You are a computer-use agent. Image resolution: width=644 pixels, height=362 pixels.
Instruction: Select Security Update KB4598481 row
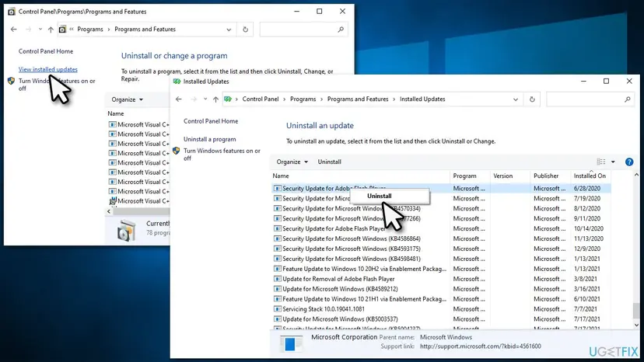point(441,259)
